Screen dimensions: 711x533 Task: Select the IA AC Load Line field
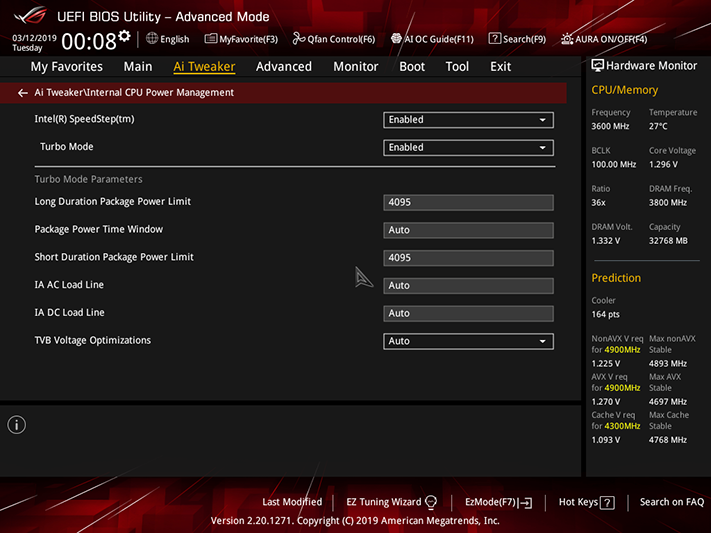click(x=468, y=286)
